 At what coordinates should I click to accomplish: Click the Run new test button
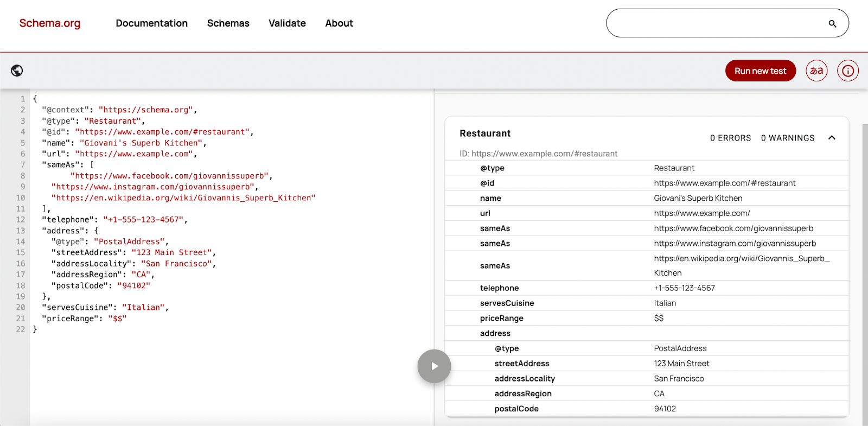tap(761, 71)
